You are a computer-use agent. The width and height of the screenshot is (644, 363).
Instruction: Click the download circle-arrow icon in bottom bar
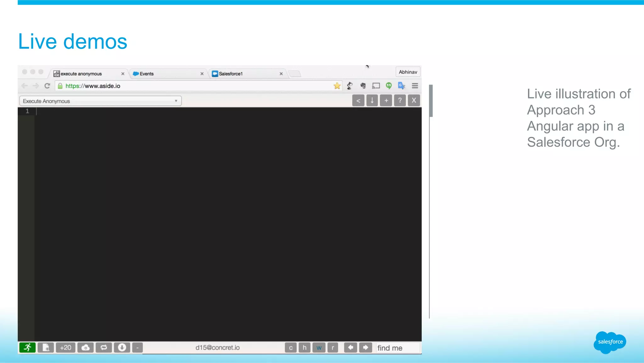122,348
